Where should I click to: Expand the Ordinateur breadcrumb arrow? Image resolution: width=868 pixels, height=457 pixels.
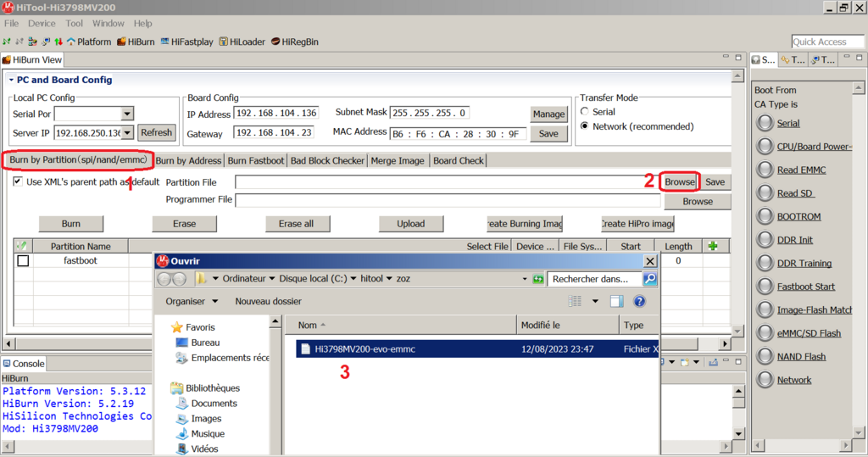[x=272, y=279]
